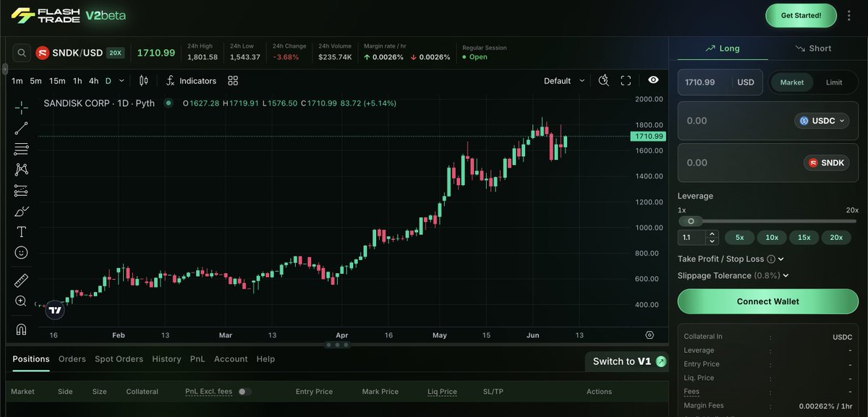Click the Get Started! button
The image size is (868, 417).
click(x=801, y=15)
